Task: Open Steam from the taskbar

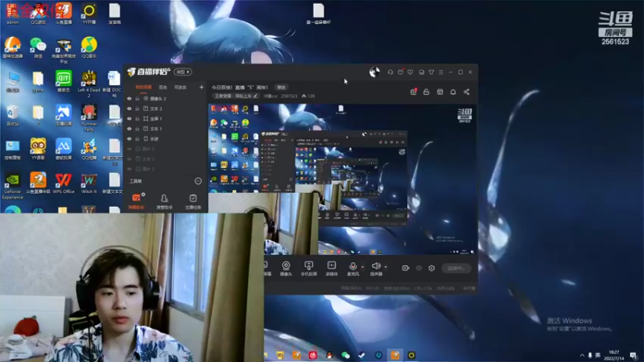Action: tap(361, 356)
